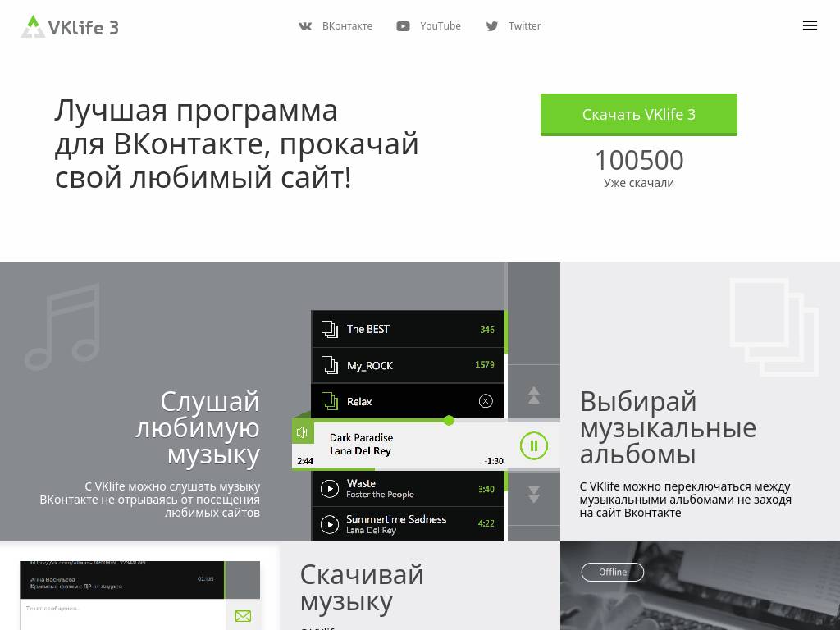
Task: Click the Offline badge
Action: pos(612,572)
